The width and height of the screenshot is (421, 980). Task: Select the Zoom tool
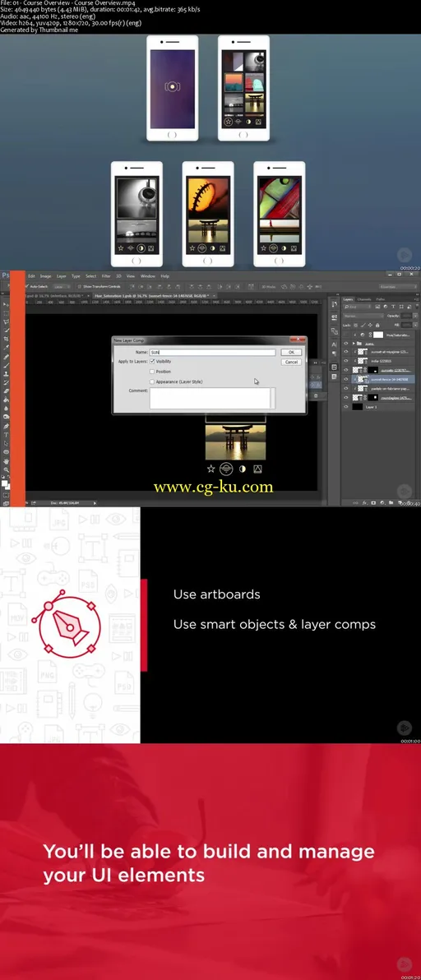(x=7, y=469)
